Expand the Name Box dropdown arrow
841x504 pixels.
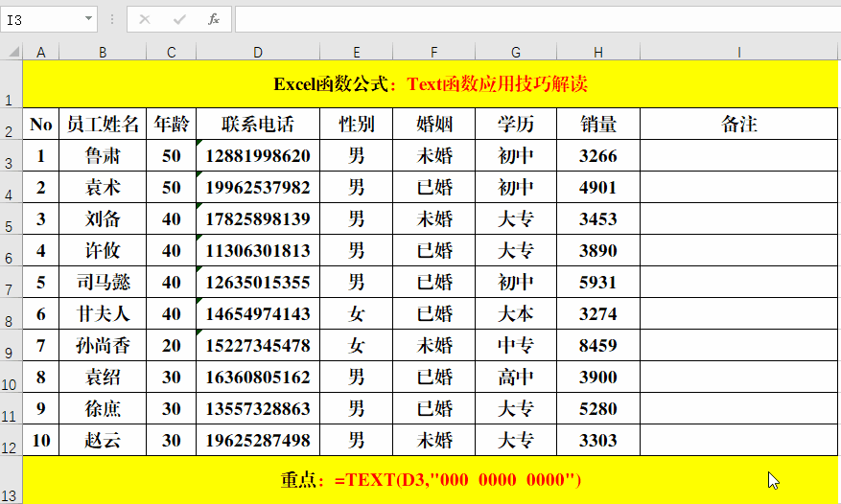(x=88, y=19)
